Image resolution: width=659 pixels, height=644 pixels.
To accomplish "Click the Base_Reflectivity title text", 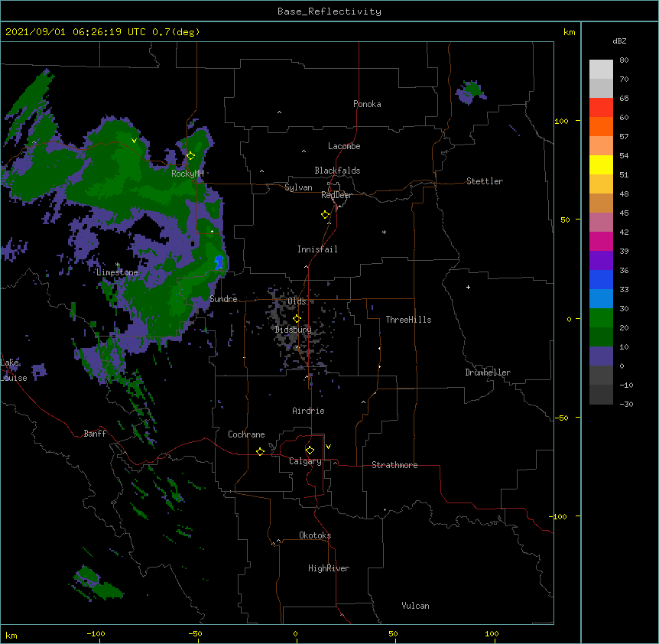I will click(x=329, y=11).
